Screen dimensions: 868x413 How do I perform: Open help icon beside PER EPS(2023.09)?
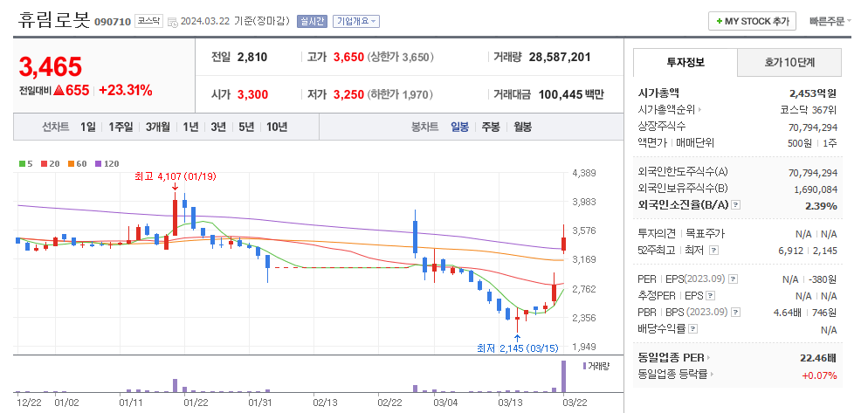[x=734, y=279]
